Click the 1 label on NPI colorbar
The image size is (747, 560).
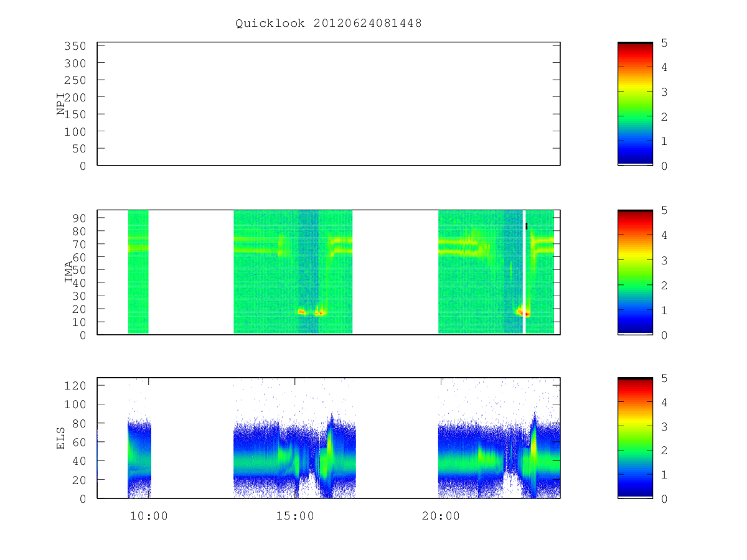pyautogui.click(x=664, y=141)
